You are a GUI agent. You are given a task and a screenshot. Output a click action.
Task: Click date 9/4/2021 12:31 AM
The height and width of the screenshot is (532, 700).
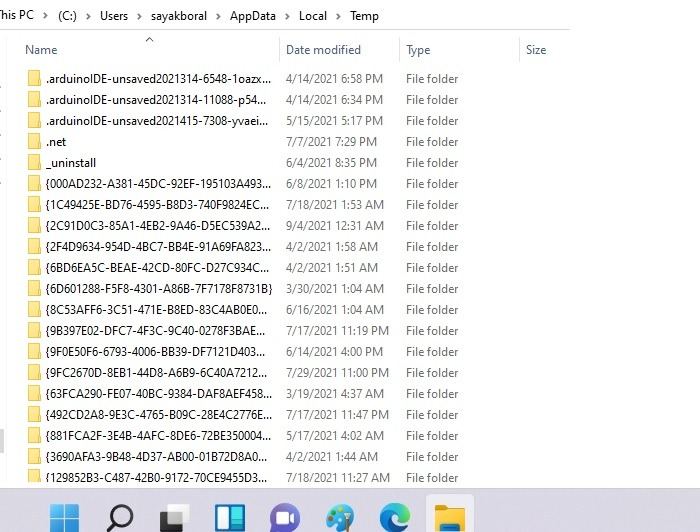[335, 225]
